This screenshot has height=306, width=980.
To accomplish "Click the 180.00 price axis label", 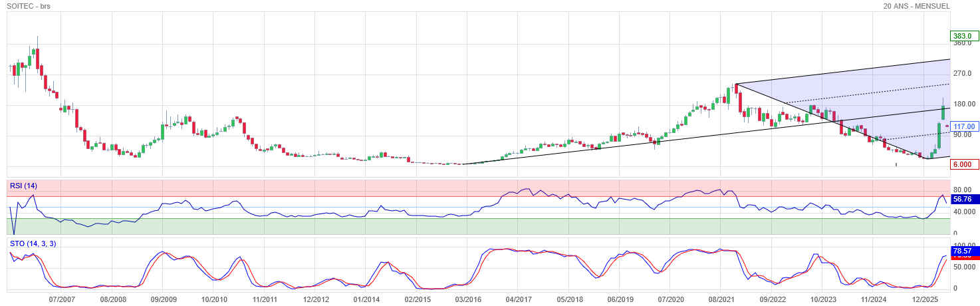I will 964,104.
